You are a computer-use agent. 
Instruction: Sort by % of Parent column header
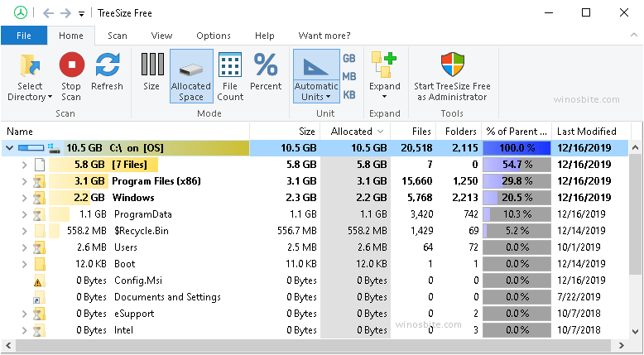(517, 132)
